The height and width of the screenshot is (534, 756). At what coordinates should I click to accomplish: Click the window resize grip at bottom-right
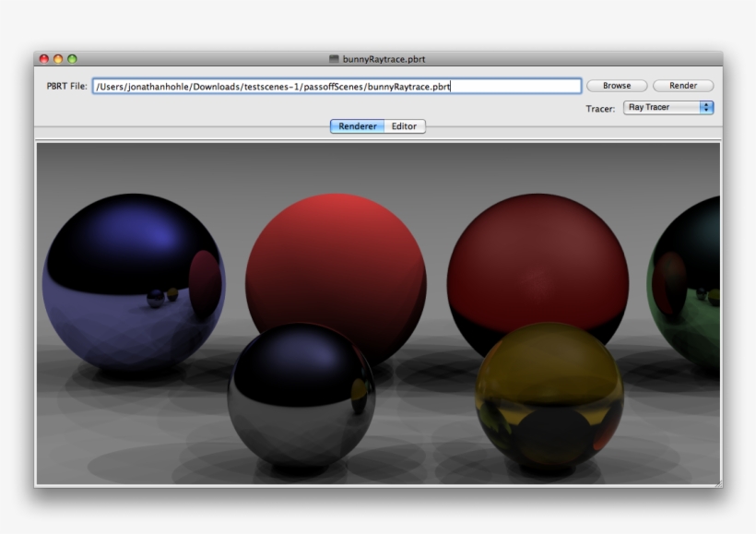click(x=721, y=482)
